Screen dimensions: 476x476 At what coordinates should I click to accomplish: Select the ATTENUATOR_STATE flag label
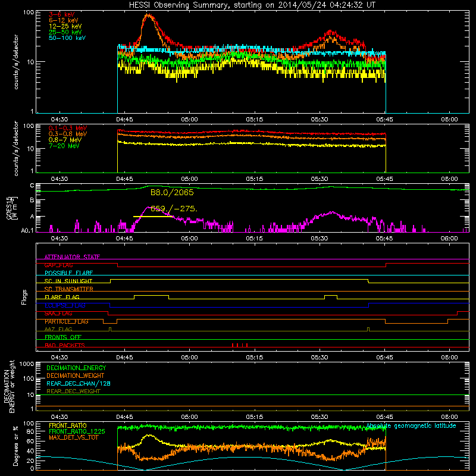point(72,257)
